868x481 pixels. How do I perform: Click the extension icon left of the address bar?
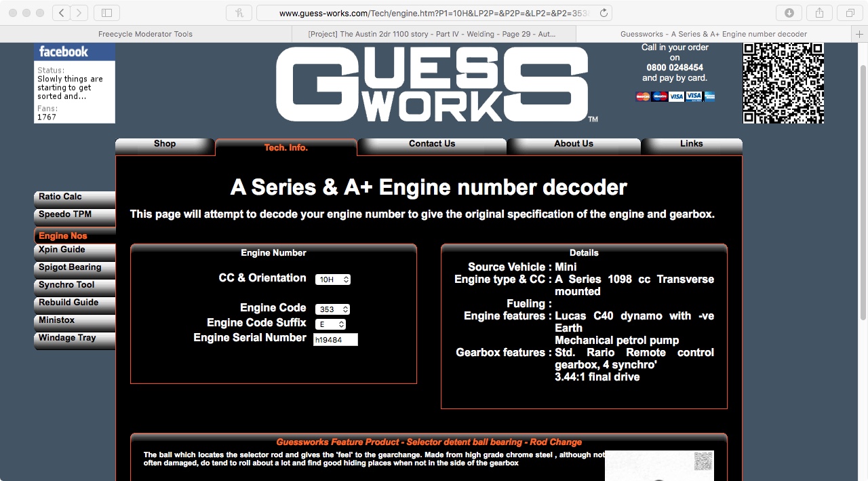(x=239, y=13)
